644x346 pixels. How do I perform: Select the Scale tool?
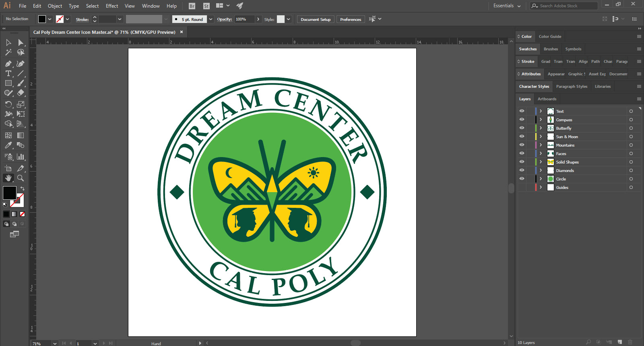(x=21, y=104)
